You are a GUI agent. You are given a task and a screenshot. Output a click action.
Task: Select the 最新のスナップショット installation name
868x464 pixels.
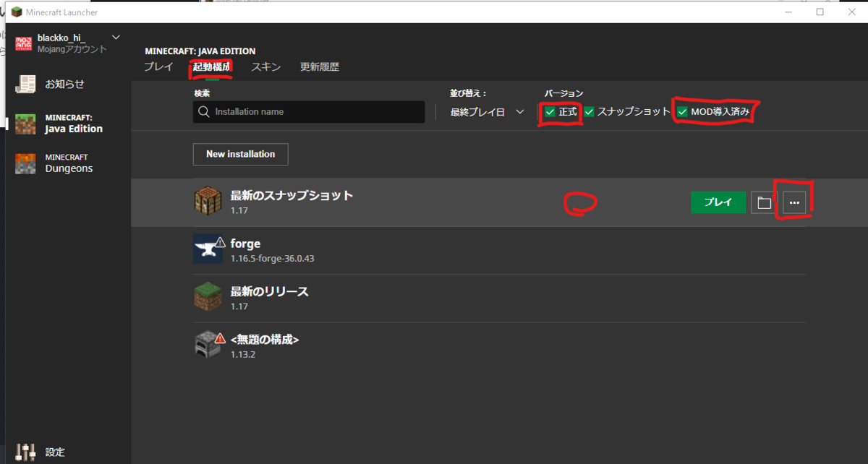click(x=292, y=195)
